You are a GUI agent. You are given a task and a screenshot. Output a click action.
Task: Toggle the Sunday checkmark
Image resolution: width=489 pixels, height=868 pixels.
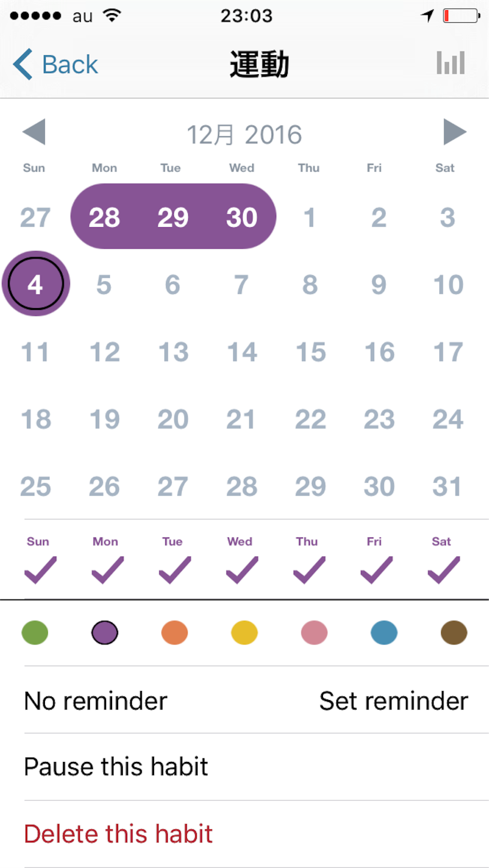coord(40,570)
